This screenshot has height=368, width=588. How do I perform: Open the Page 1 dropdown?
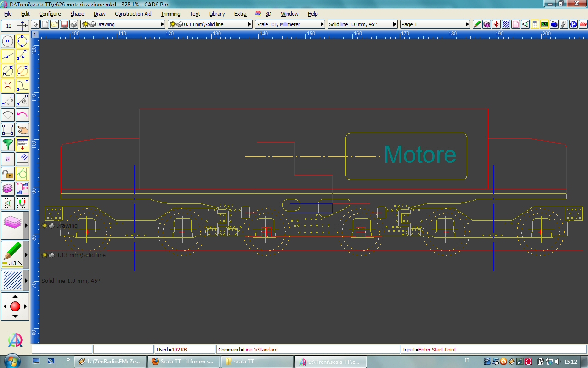click(435, 24)
